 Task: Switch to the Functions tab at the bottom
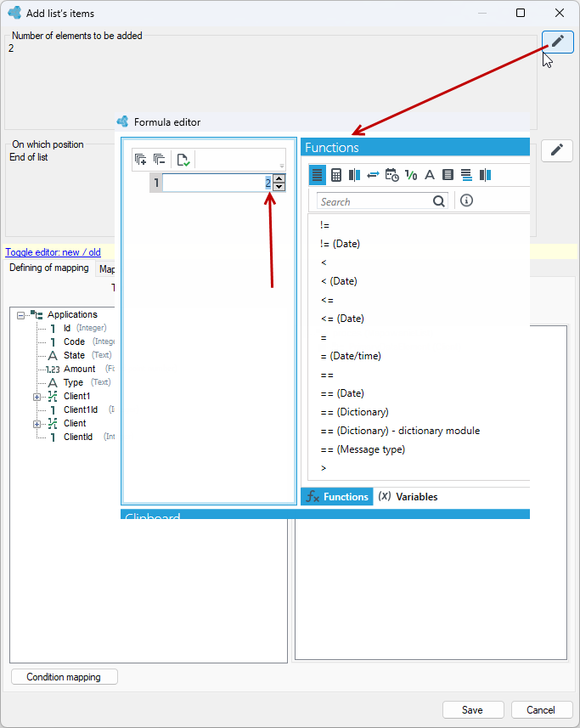pyautogui.click(x=337, y=497)
